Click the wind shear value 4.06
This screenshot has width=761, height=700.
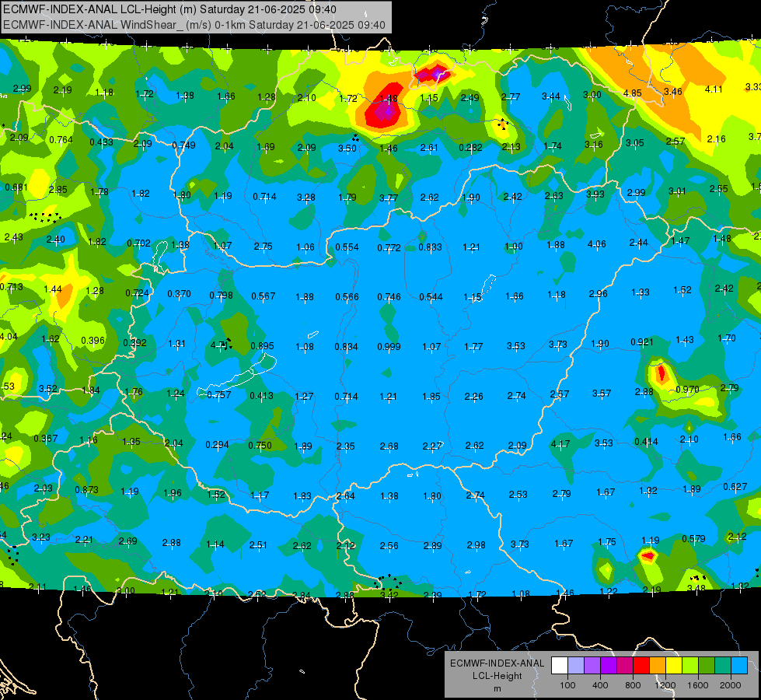point(596,244)
